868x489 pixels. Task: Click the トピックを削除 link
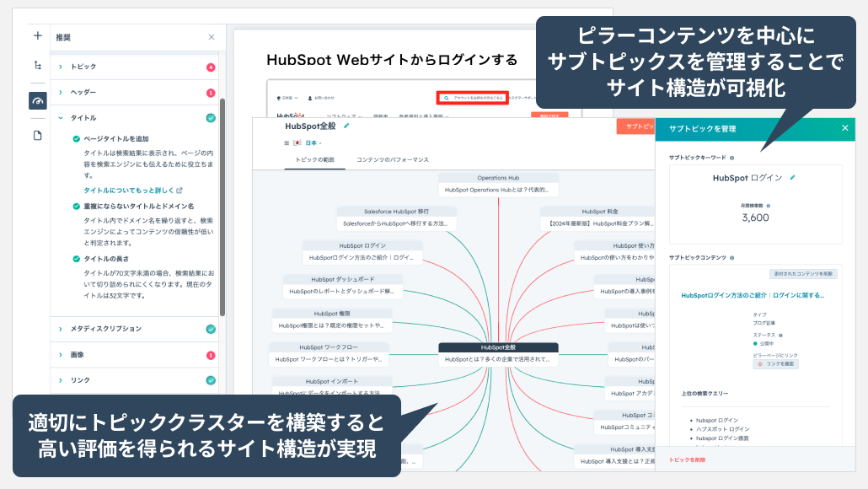click(x=687, y=459)
